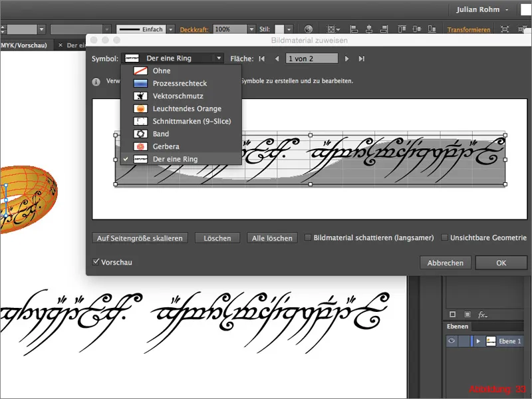Align objects to vertical top edge
The height and width of the screenshot is (399, 532).
(x=402, y=29)
